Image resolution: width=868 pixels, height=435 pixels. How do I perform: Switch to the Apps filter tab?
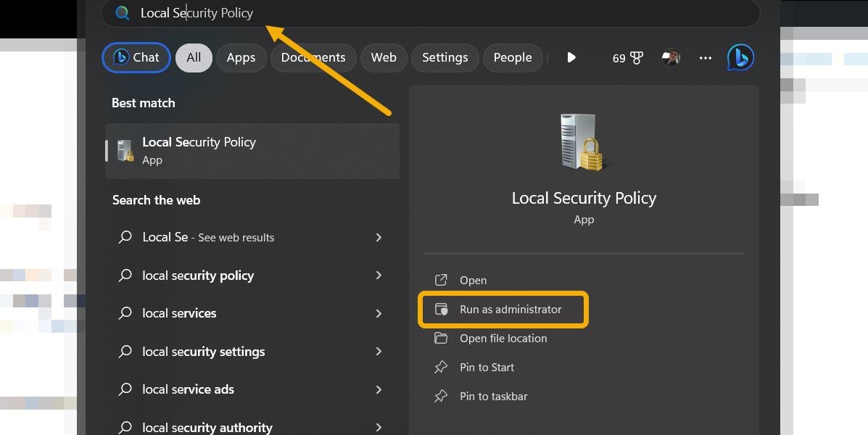pos(241,57)
